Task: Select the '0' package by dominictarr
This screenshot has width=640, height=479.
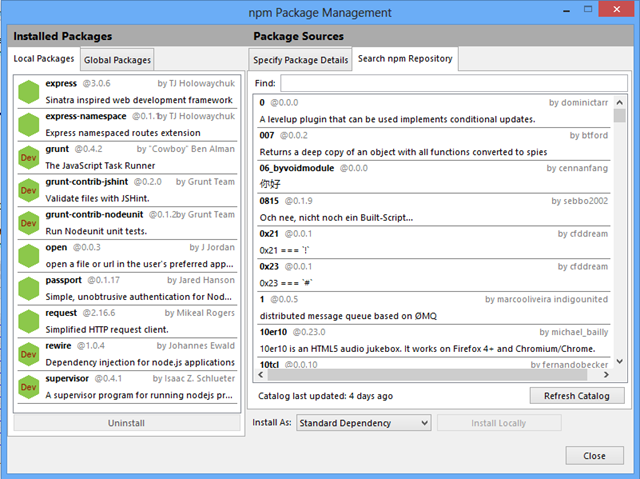Action: (x=433, y=111)
